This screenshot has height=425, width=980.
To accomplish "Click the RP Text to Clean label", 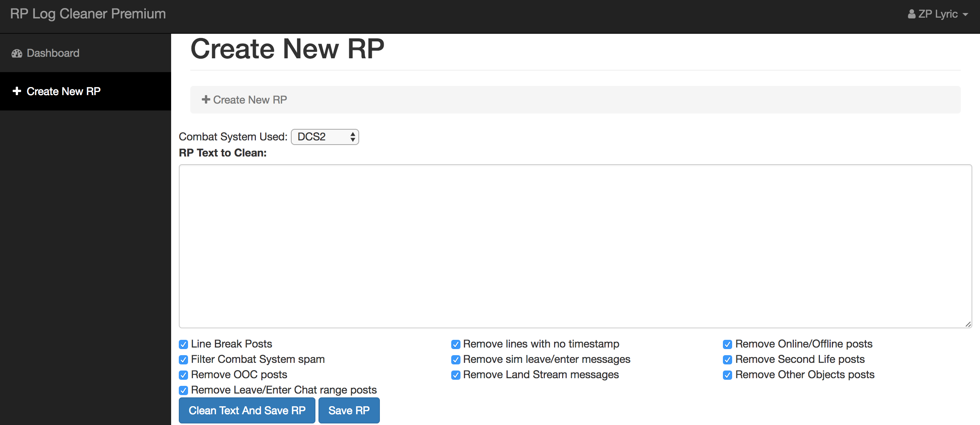I will (223, 153).
